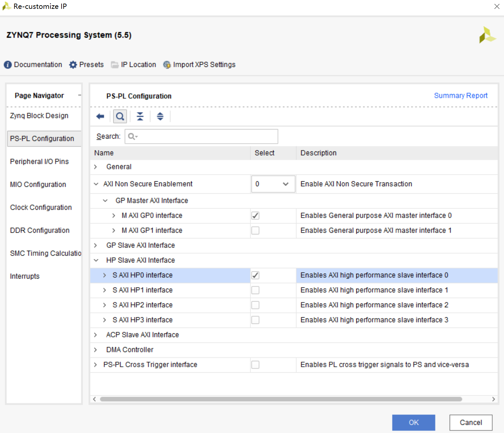This screenshot has width=504, height=433.
Task: Select 'Enables General purpose AXI master interface 1' text
Action: (x=376, y=230)
